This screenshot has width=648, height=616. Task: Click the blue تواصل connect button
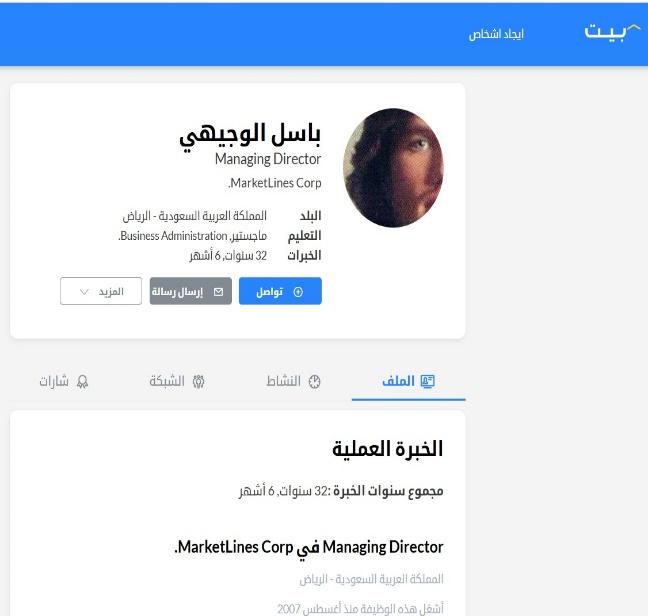coord(280,291)
